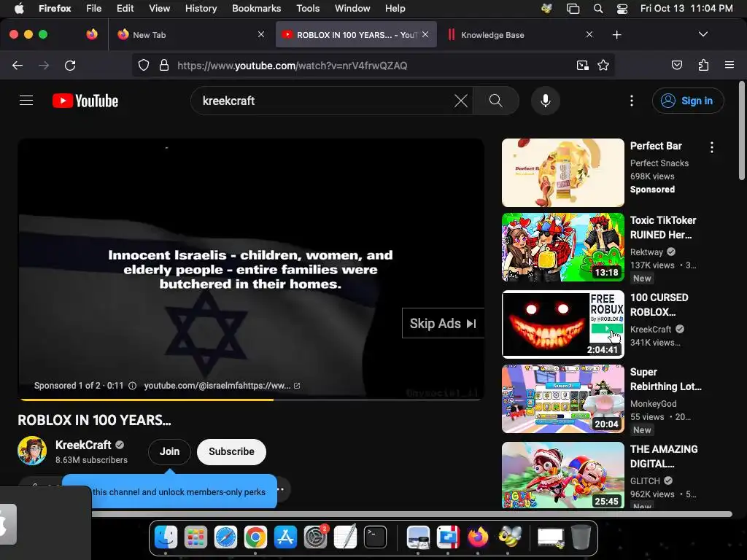Click the 'Perfect Snacks' advertiser name
This screenshot has width=747, height=560.
pos(659,163)
